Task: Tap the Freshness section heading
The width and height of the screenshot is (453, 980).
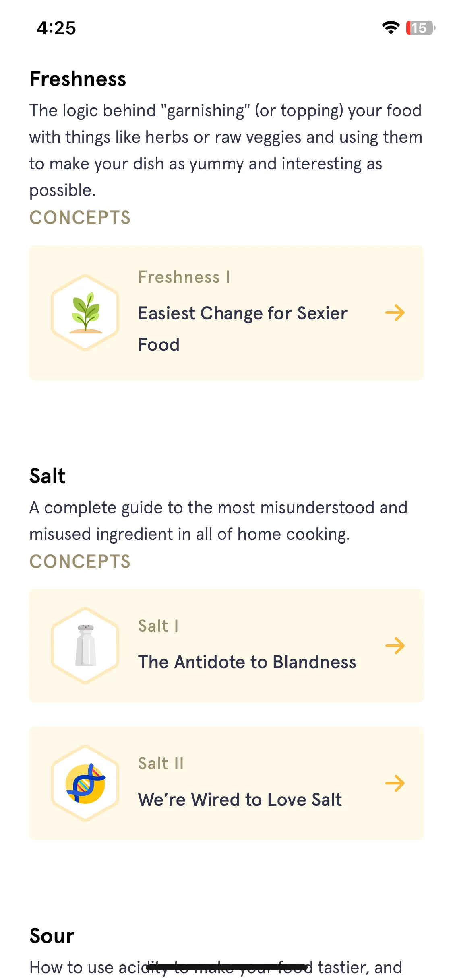Action: pyautogui.click(x=78, y=79)
